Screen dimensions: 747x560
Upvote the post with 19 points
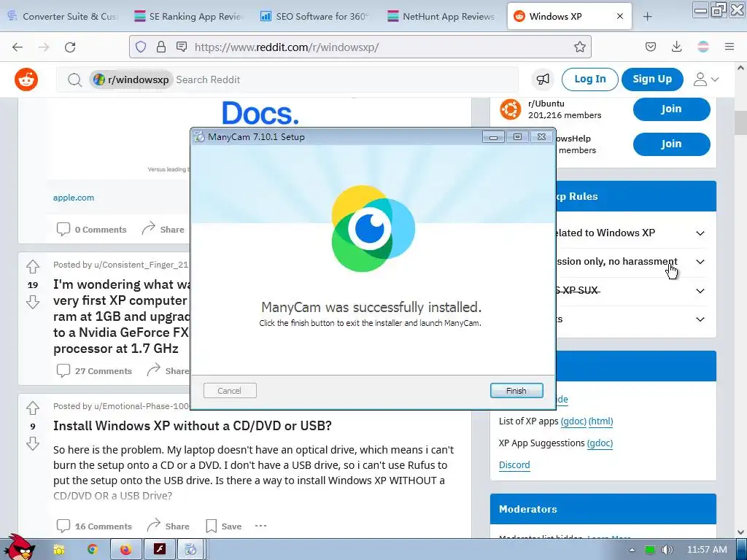click(33, 267)
